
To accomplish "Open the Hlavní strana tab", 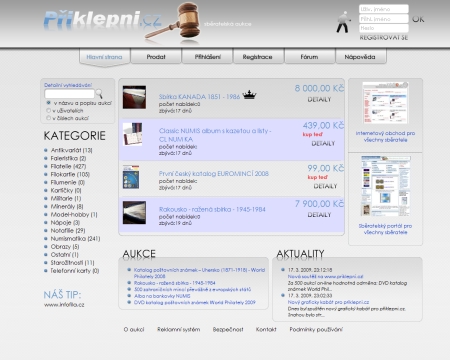I will click(104, 57).
